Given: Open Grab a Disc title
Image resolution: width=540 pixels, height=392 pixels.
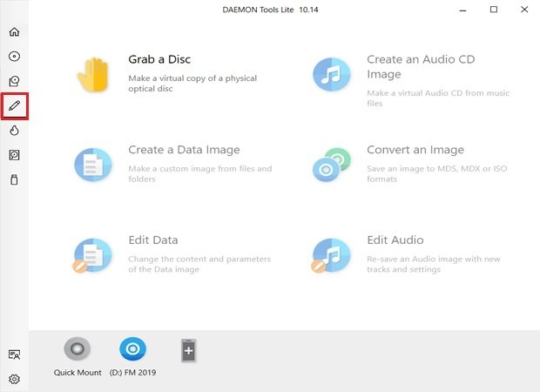Looking at the screenshot, I should pyautogui.click(x=159, y=59).
